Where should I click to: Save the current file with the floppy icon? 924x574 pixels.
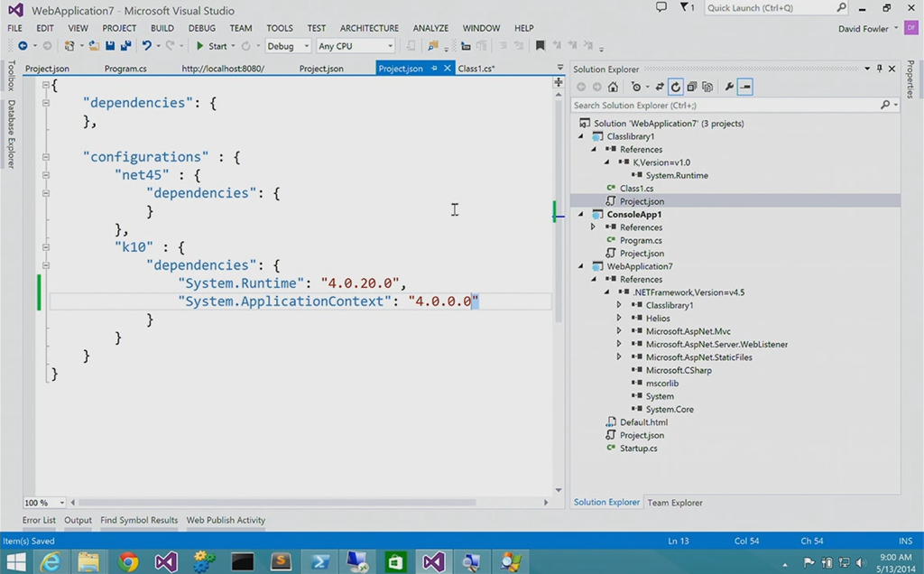coord(109,46)
